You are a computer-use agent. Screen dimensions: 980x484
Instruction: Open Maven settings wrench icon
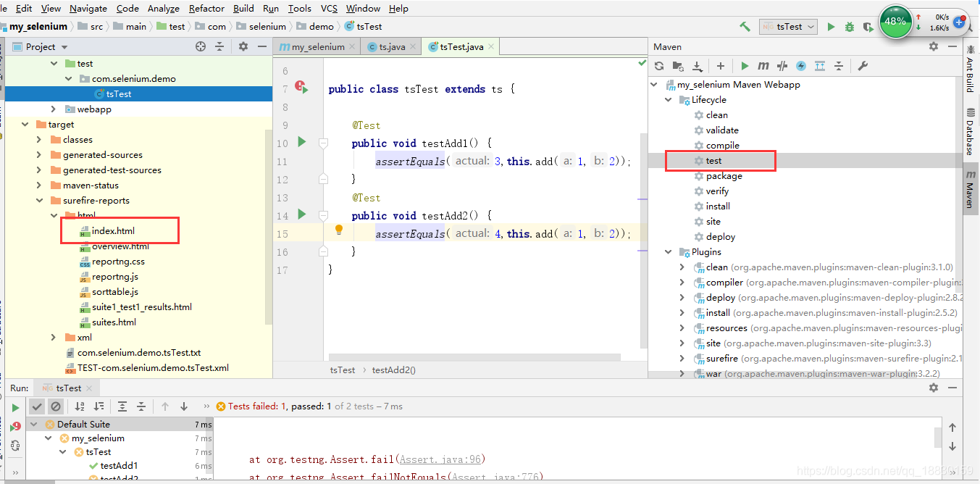click(863, 66)
